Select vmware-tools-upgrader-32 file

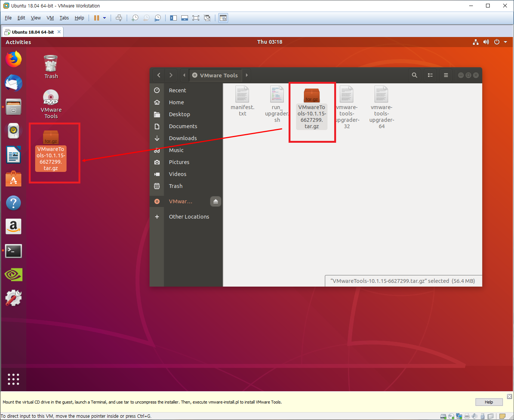[347, 107]
